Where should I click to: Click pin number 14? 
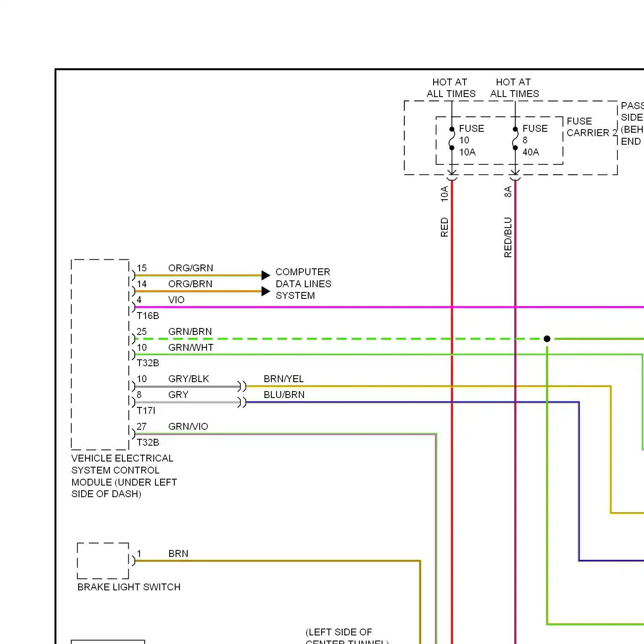tap(142, 284)
